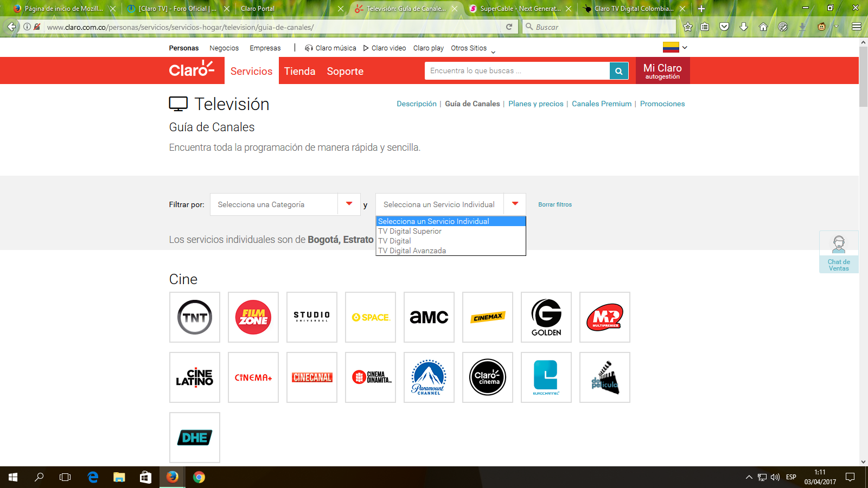Select the Cinecanal channel logo
The width and height of the screenshot is (868, 488).
click(x=312, y=377)
